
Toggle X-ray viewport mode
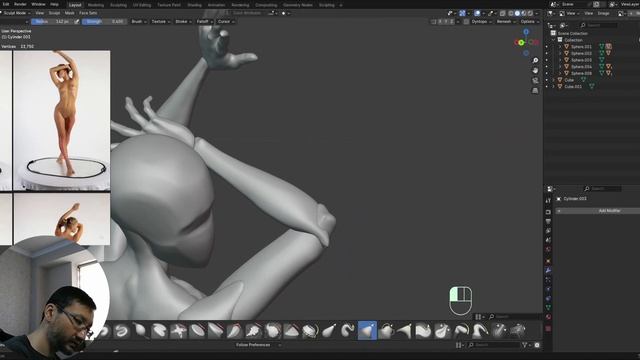(x=502, y=13)
